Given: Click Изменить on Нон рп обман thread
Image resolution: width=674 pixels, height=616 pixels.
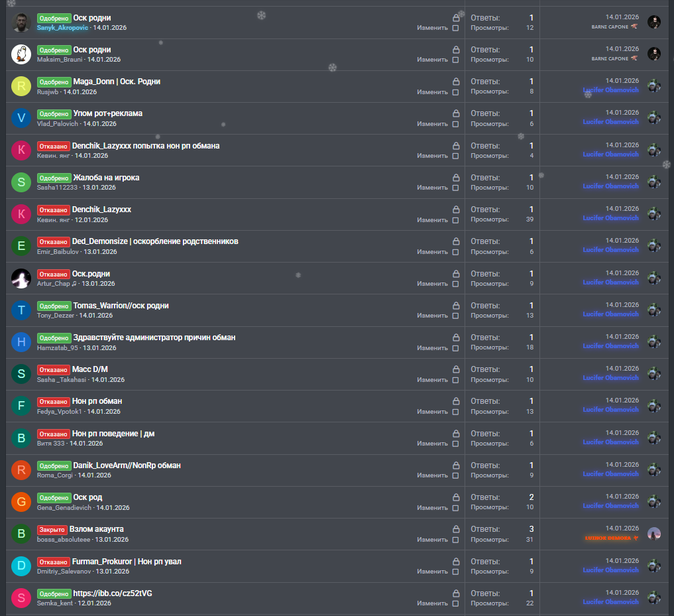Looking at the screenshot, I should tap(432, 412).
